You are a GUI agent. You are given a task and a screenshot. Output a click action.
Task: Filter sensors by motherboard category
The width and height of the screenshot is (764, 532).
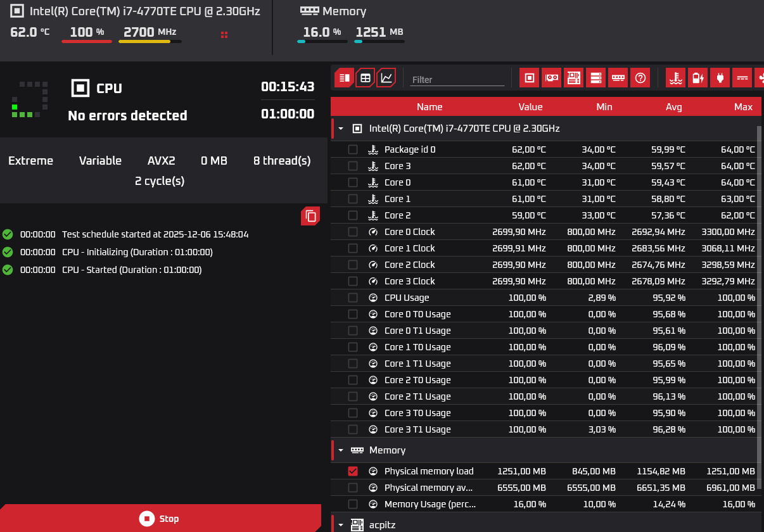tap(573, 78)
